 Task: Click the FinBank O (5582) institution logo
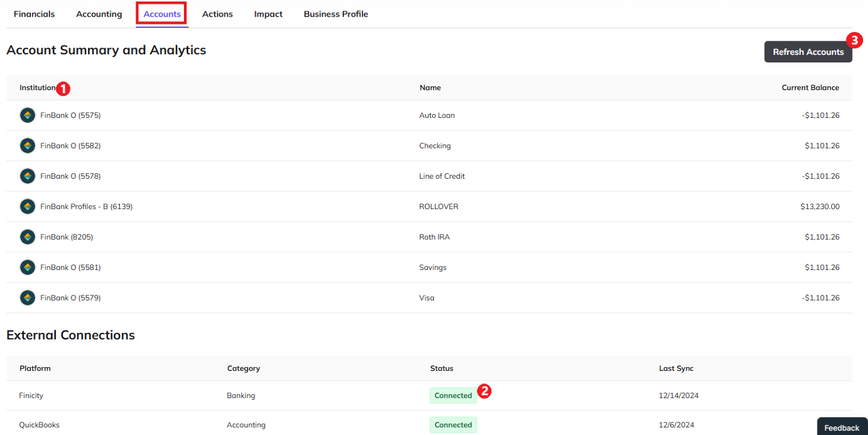coord(28,146)
